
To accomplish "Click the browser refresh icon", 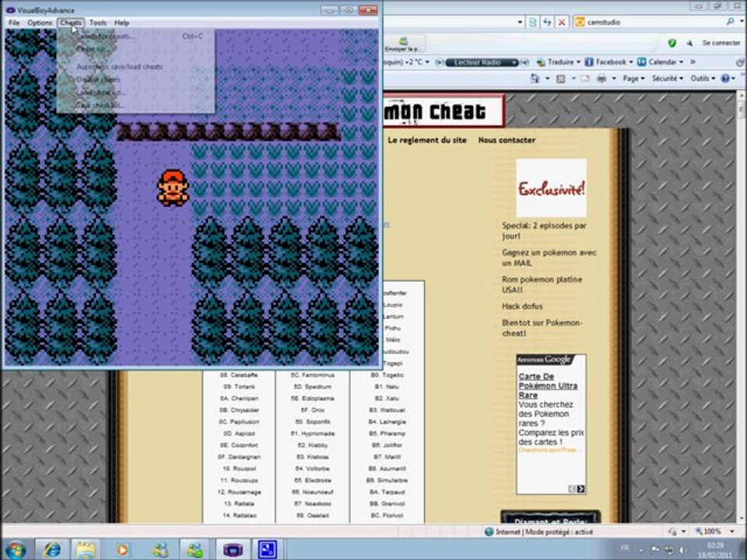I will click(547, 22).
